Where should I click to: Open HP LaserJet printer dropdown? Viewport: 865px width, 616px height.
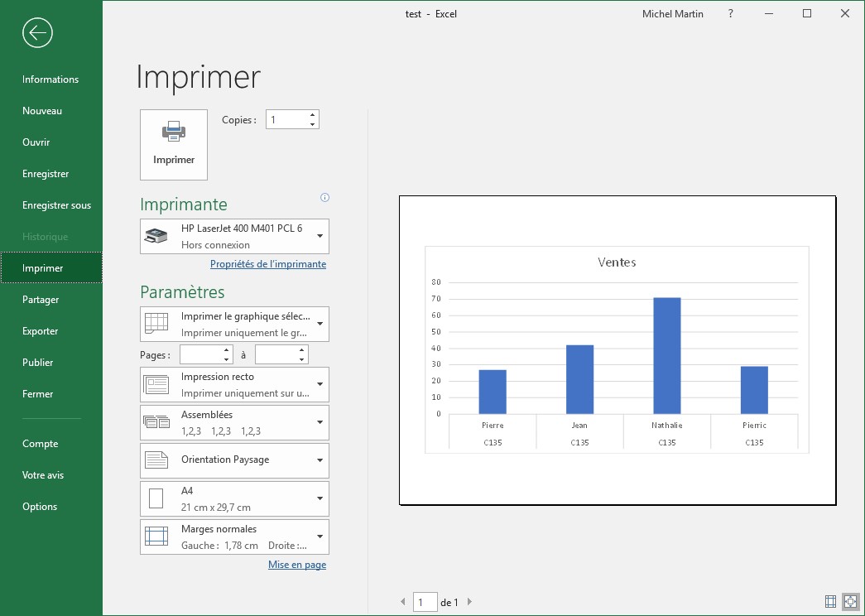click(x=234, y=236)
